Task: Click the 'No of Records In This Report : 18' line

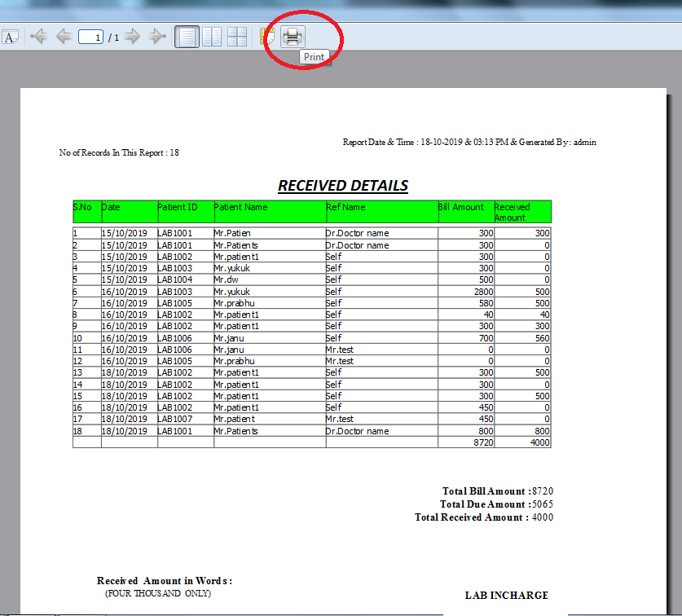Action: click(119, 152)
